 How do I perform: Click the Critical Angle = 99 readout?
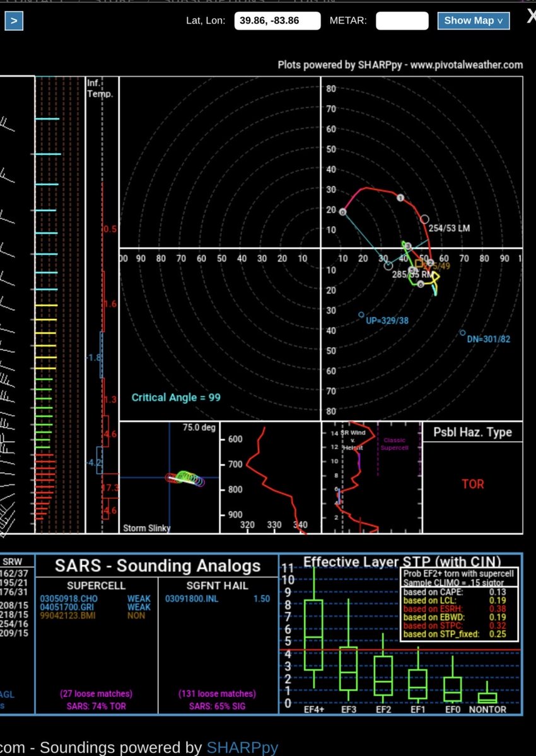[x=176, y=398]
